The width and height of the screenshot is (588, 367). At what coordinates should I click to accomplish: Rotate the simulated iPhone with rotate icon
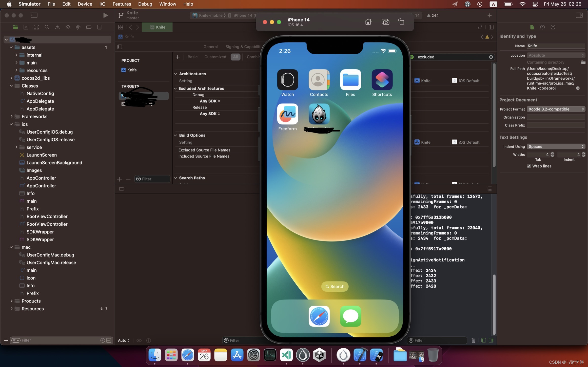[401, 22]
